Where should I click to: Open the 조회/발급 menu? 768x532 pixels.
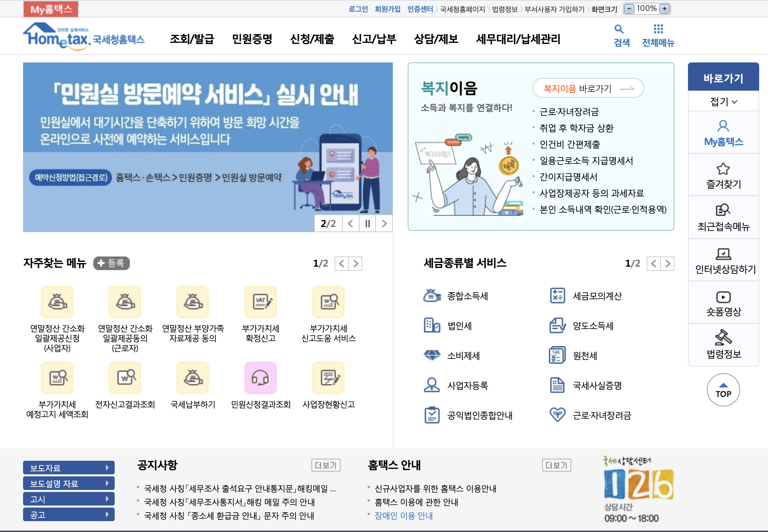tap(192, 39)
